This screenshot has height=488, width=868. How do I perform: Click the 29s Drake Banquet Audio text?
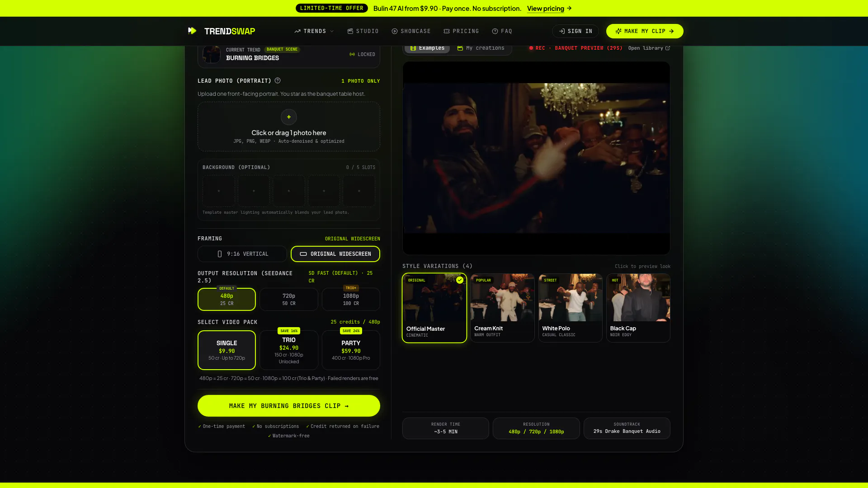coord(627,432)
